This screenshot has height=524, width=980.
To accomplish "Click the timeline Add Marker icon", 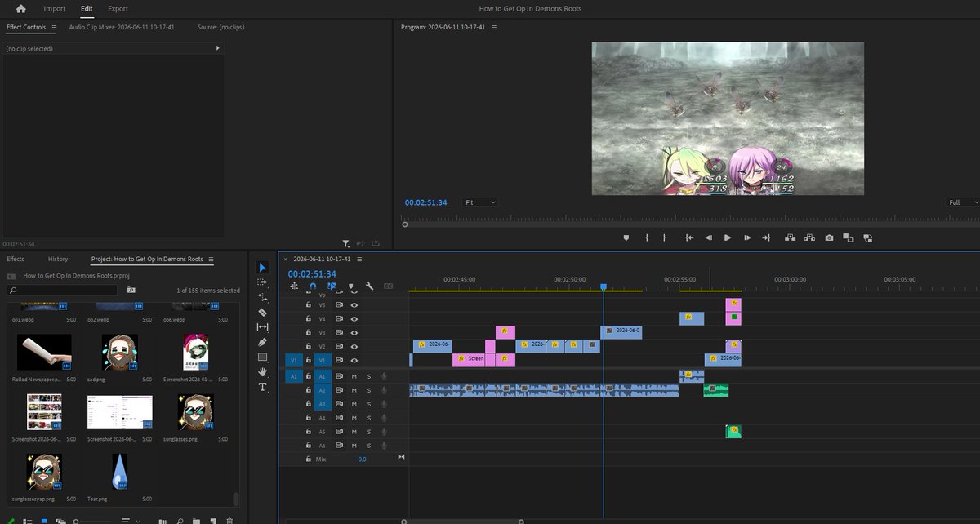I will 350,286.
